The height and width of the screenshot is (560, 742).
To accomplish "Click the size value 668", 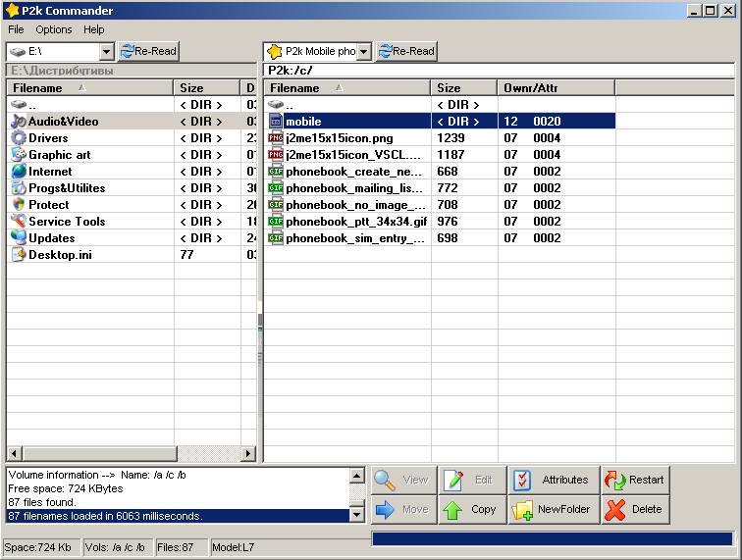I will pos(448,172).
